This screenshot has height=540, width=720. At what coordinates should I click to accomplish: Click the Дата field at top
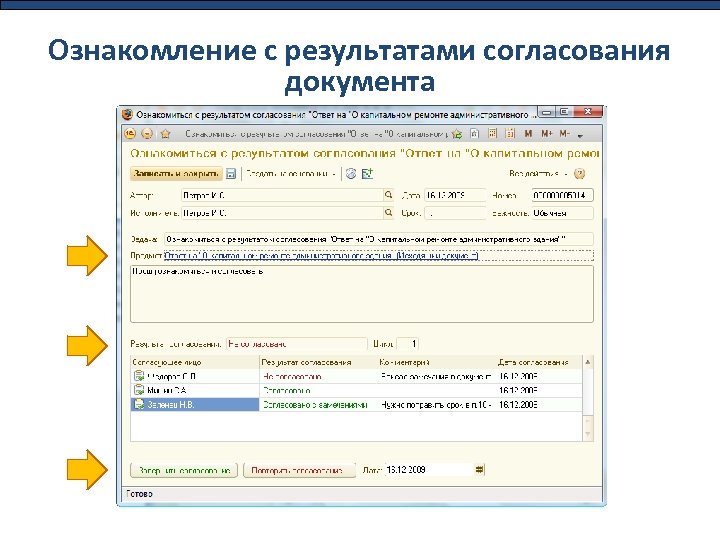pos(455,195)
